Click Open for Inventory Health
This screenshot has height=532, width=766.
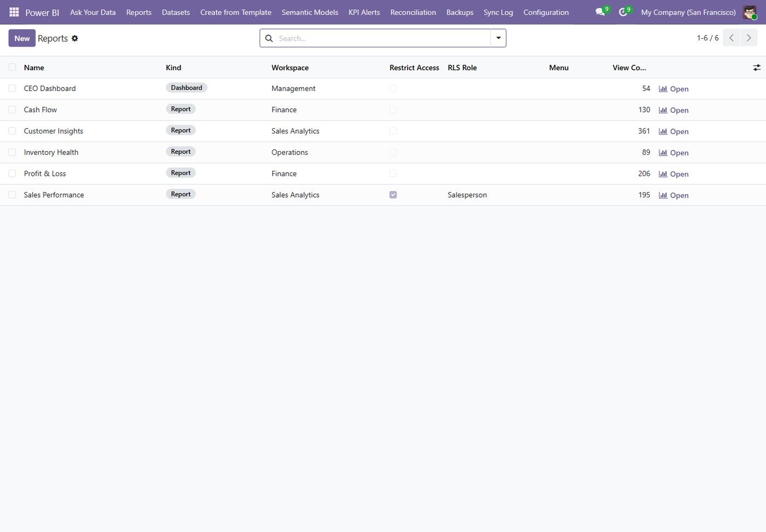(x=674, y=153)
